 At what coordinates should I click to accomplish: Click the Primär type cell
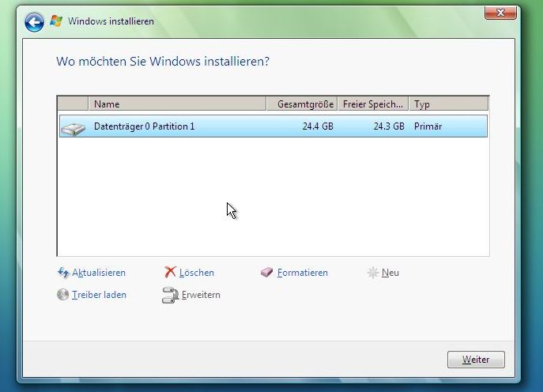point(428,126)
